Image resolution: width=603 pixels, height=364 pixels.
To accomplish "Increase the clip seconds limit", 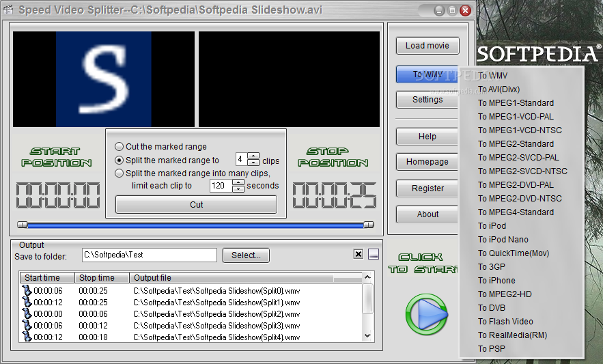I will tap(238, 182).
